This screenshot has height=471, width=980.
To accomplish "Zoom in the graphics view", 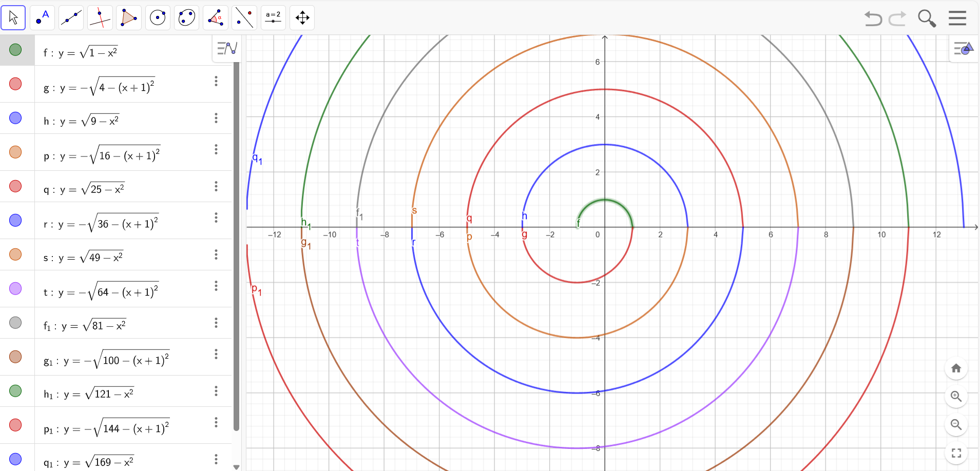I will tap(956, 396).
